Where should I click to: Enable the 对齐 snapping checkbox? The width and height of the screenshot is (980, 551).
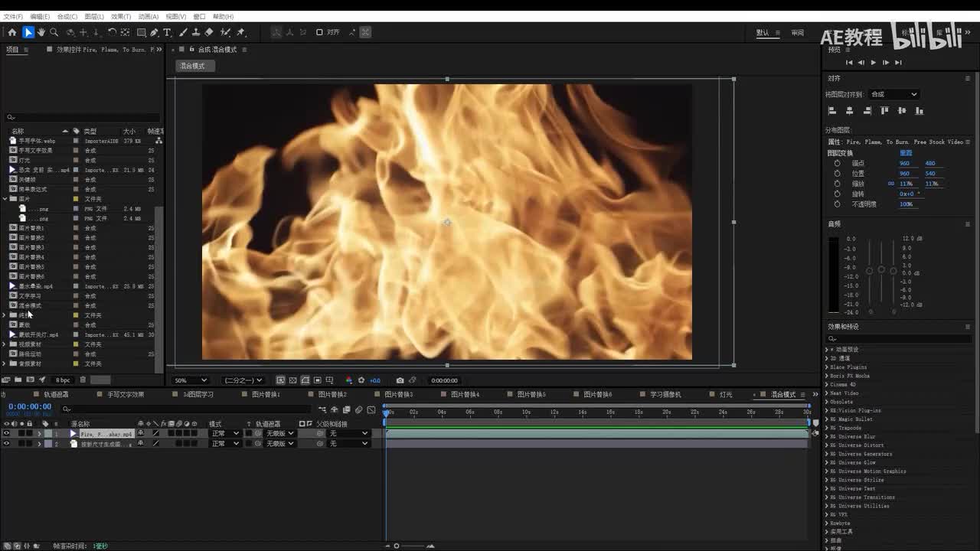[x=319, y=32]
